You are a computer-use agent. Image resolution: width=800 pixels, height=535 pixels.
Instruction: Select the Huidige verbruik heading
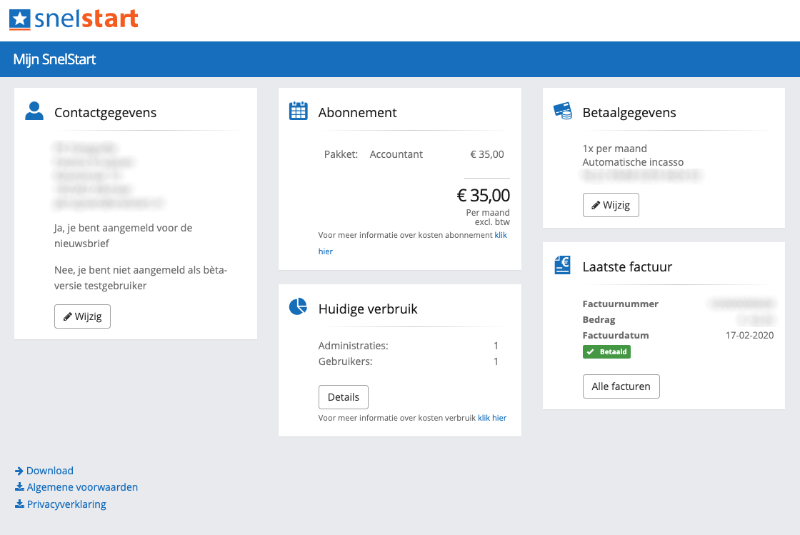pos(367,309)
